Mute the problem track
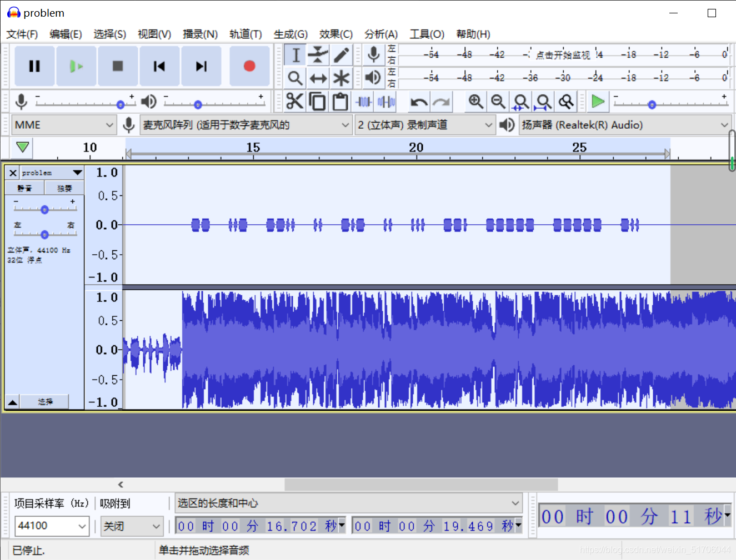The height and width of the screenshot is (560, 736). click(x=24, y=188)
